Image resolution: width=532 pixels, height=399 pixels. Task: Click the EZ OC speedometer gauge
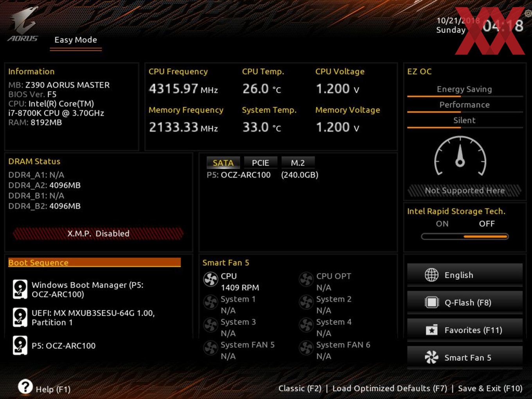[x=460, y=156]
